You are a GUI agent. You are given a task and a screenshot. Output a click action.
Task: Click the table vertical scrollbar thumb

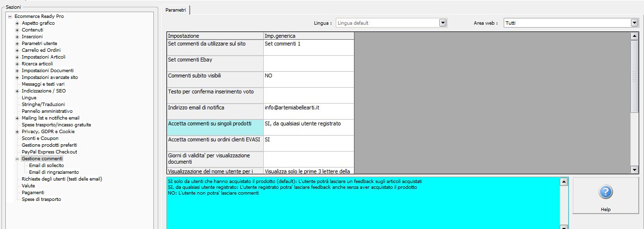[x=635, y=76]
